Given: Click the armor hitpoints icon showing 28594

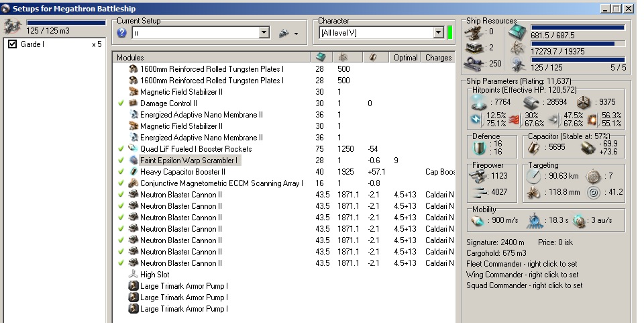Looking at the screenshot, I should tap(531, 102).
